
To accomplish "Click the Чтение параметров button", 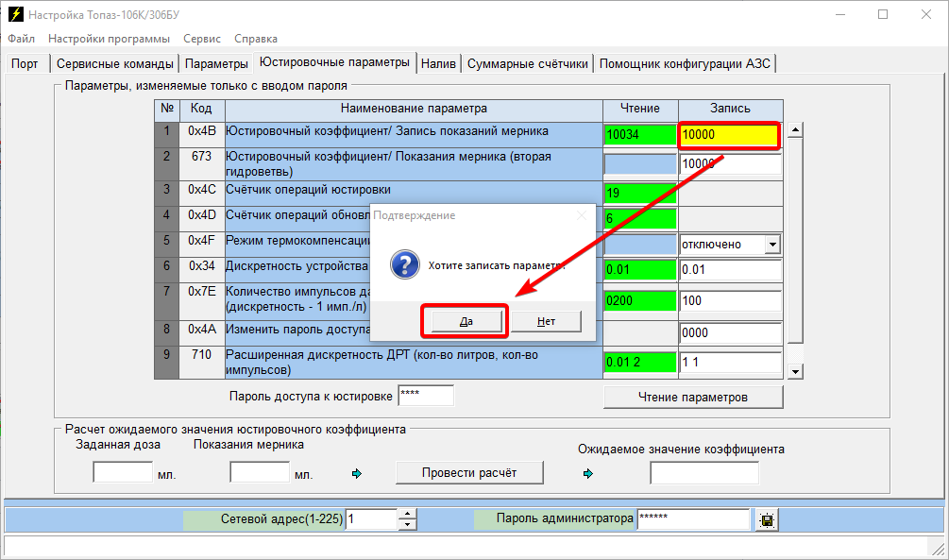I will pyautogui.click(x=693, y=398).
